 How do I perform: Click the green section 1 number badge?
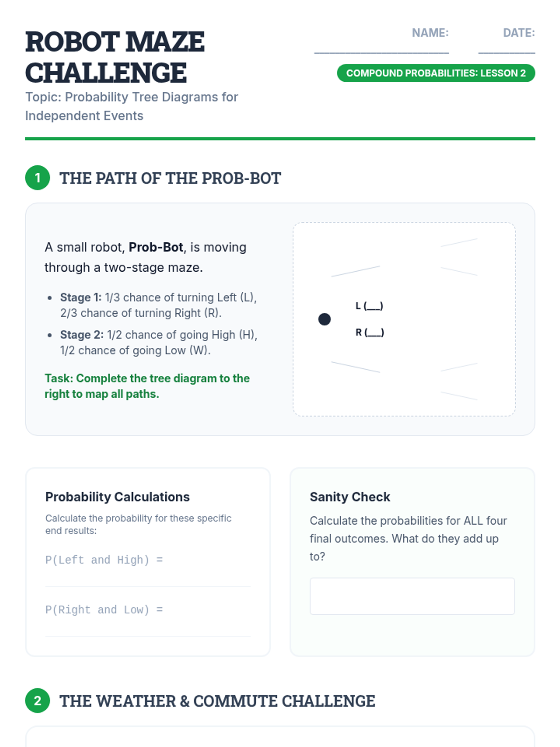tap(37, 178)
